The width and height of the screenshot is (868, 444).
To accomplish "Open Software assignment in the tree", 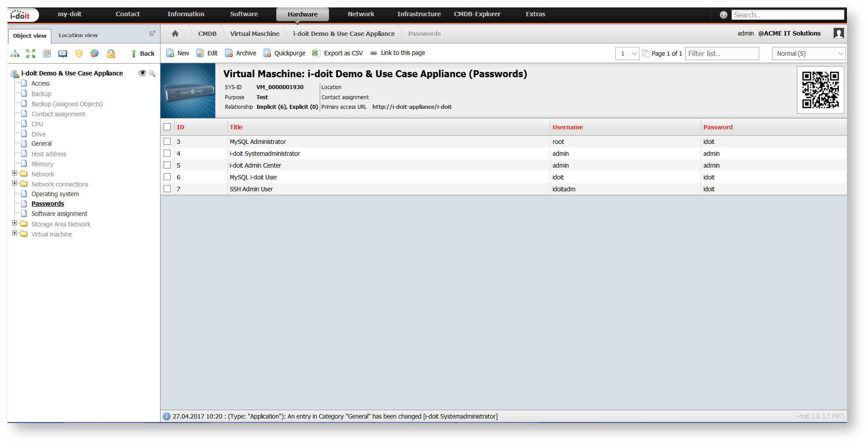I will tap(59, 214).
